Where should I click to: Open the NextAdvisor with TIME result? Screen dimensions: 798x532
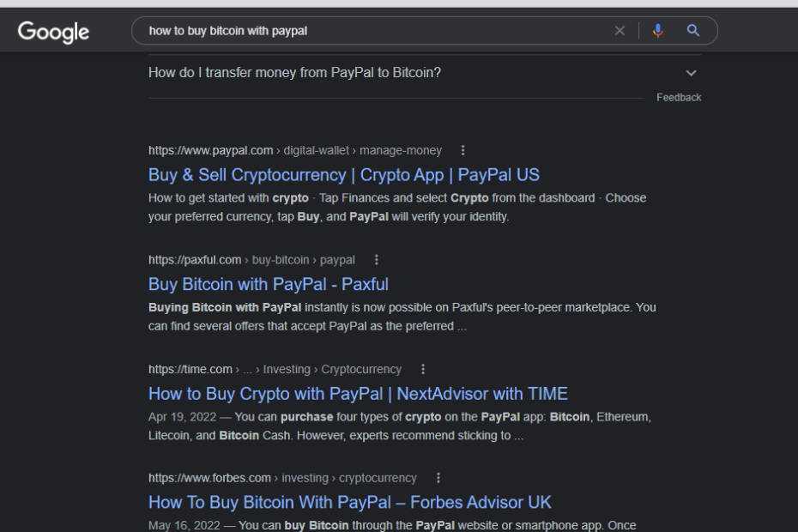(358, 394)
